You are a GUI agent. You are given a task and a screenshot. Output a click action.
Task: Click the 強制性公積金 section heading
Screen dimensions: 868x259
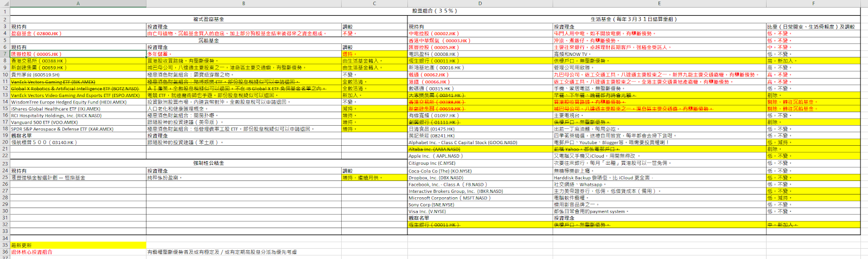[x=209, y=163]
